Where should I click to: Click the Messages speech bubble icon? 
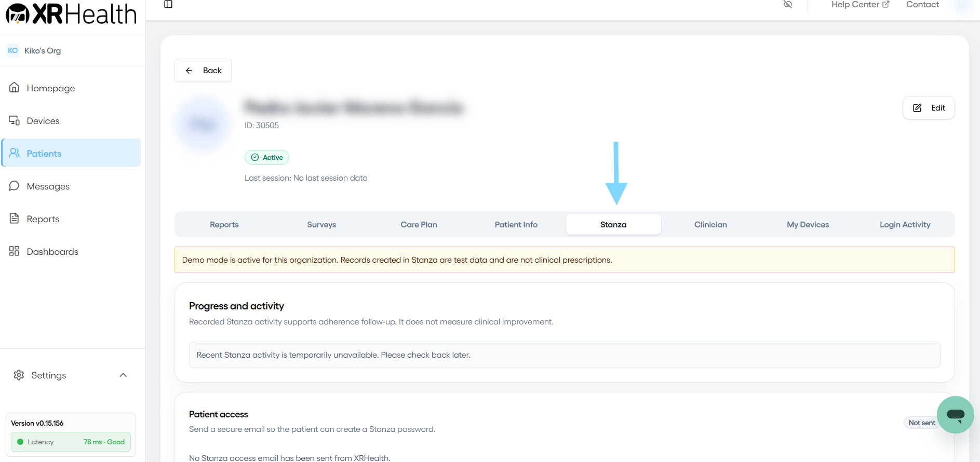click(15, 186)
